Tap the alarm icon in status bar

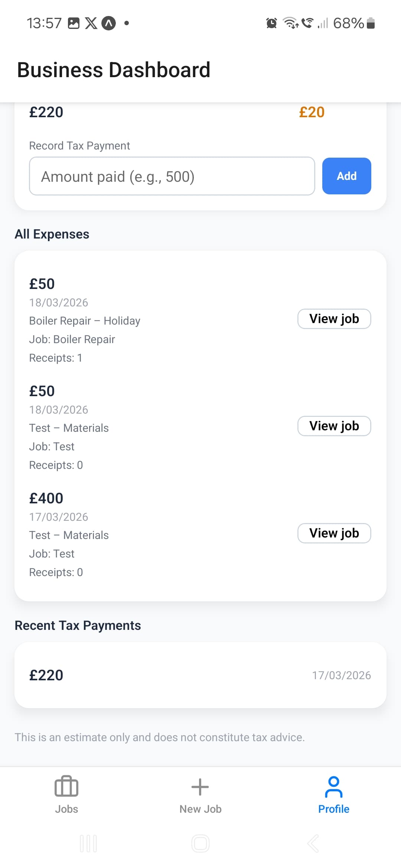[x=271, y=23]
